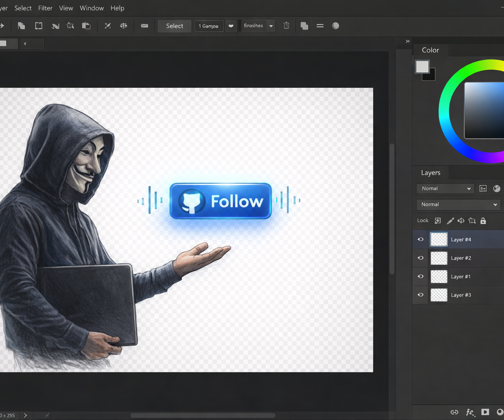Click the envelope icon in toolbar

point(144,26)
